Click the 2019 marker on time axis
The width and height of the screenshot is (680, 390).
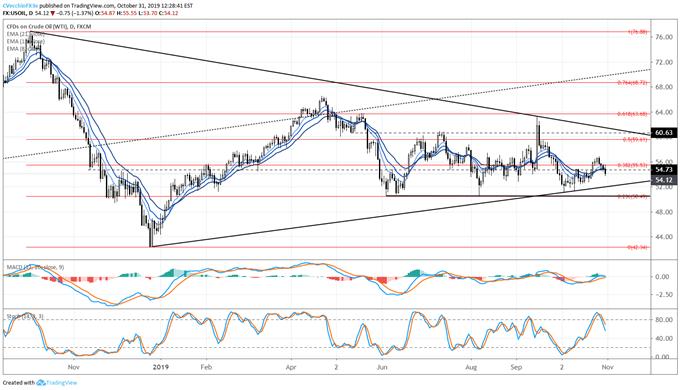(161, 367)
